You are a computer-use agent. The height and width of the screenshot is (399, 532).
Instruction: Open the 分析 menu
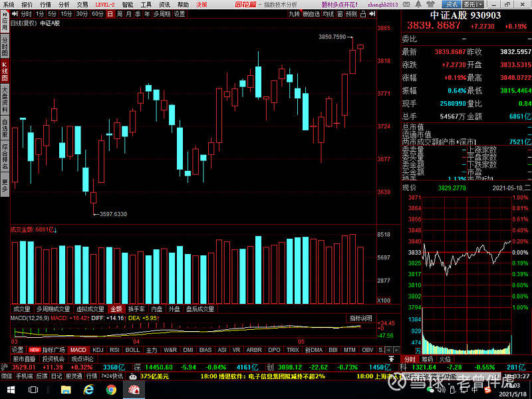pos(64,5)
